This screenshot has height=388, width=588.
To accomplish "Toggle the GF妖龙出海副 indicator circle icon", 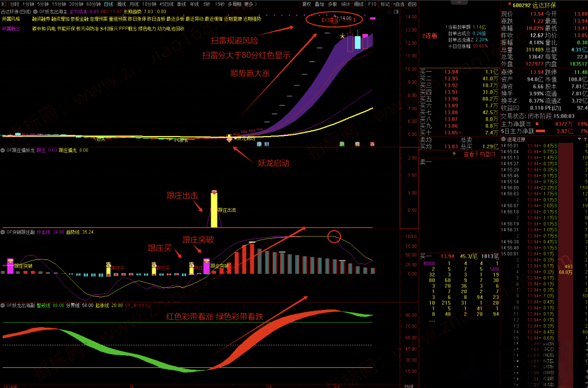I will click(3, 305).
